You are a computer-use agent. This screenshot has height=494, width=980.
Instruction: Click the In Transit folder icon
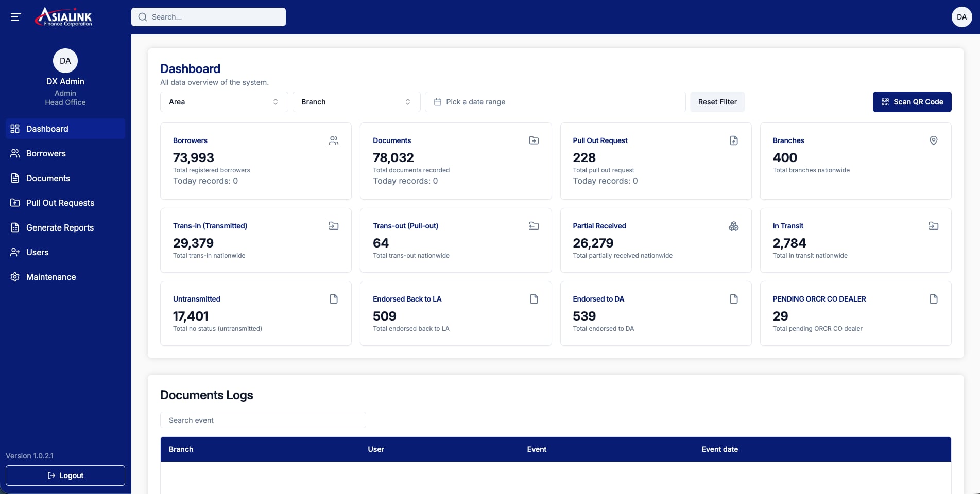[x=934, y=226]
